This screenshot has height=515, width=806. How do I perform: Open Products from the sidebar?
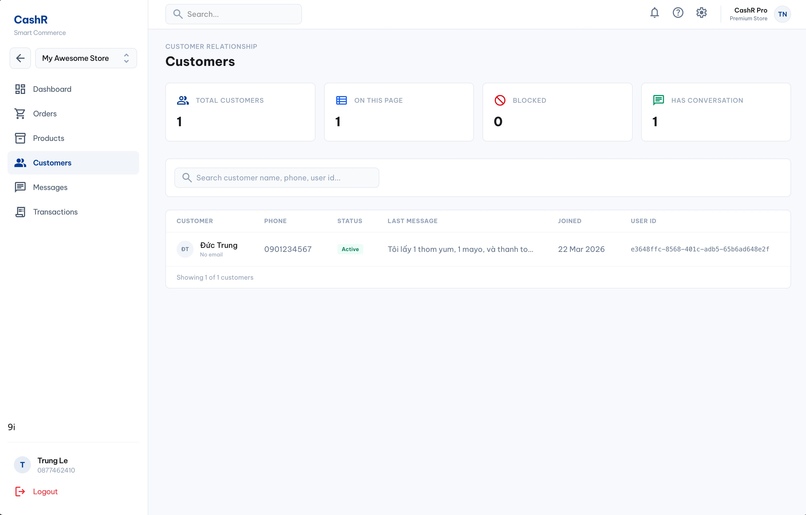point(73,138)
